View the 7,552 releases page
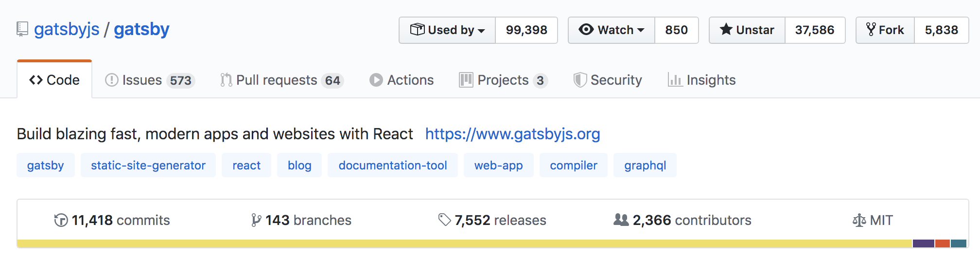Image resolution: width=980 pixels, height=261 pixels. coord(492,220)
